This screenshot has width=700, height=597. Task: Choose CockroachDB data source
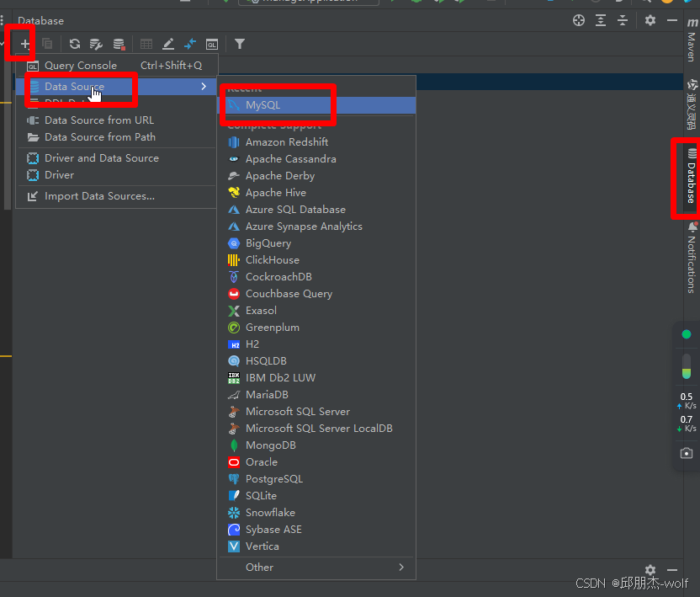tap(316, 277)
